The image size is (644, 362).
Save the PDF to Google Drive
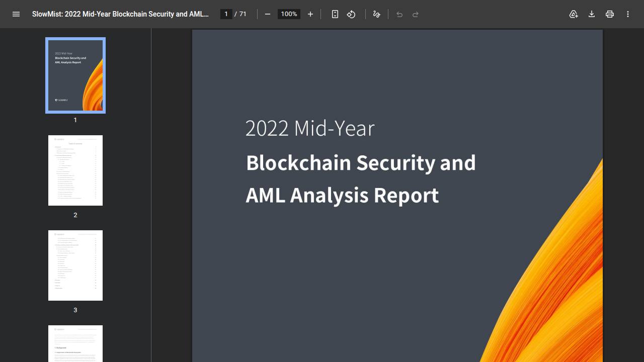(574, 14)
